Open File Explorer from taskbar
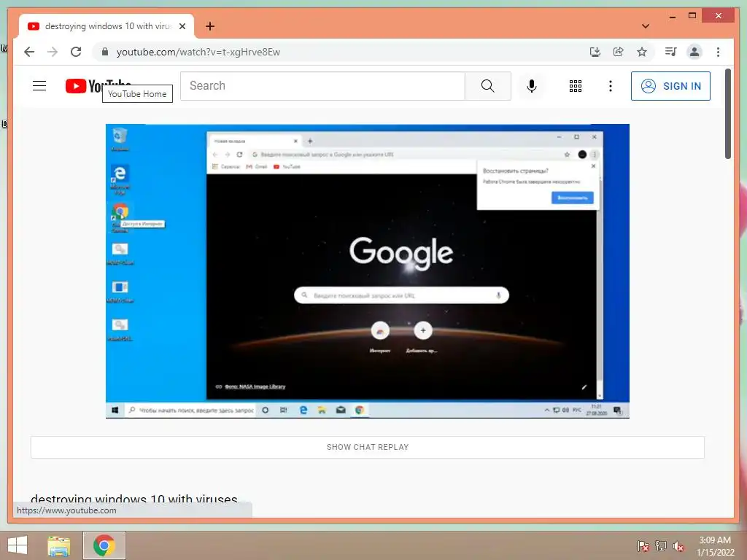747x560 pixels. pos(58,545)
